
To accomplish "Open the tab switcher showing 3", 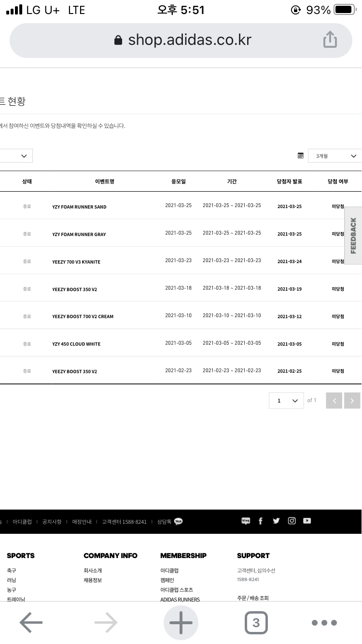I will (x=256, y=623).
